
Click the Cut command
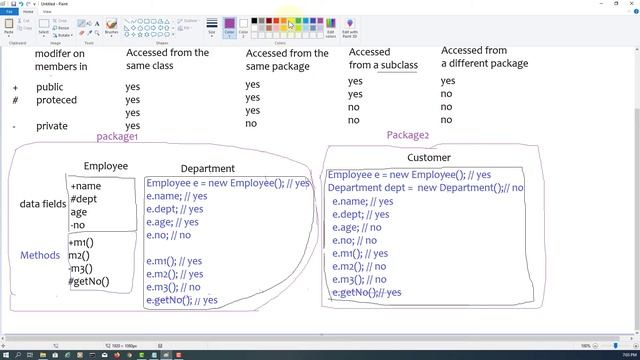[24, 21]
